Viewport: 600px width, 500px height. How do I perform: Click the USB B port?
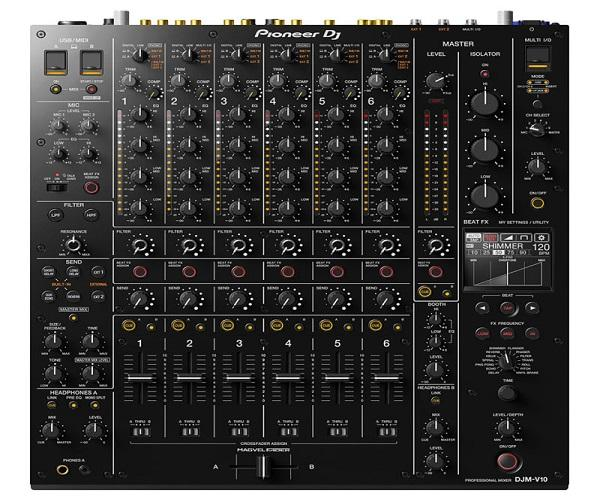tap(91, 62)
